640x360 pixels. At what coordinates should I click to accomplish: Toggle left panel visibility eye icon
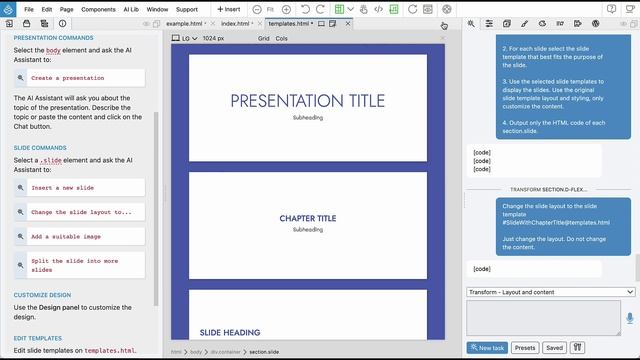pyautogui.click(x=146, y=24)
